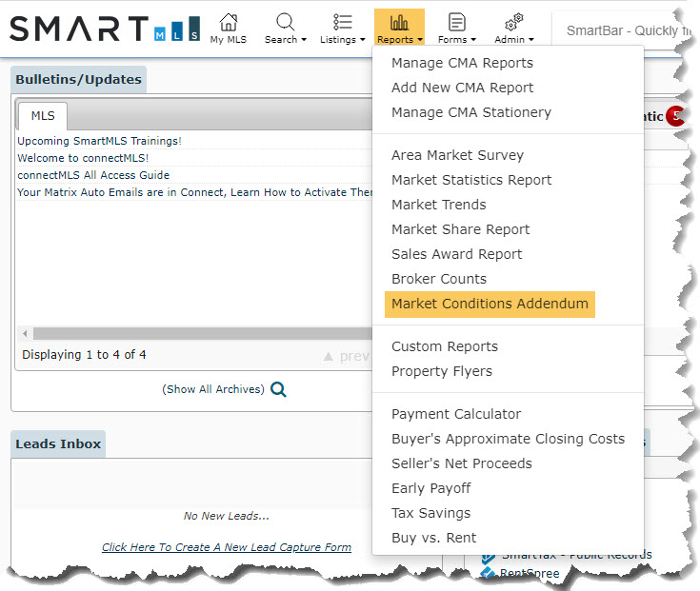Choose Market Trends menu entry

[439, 205]
